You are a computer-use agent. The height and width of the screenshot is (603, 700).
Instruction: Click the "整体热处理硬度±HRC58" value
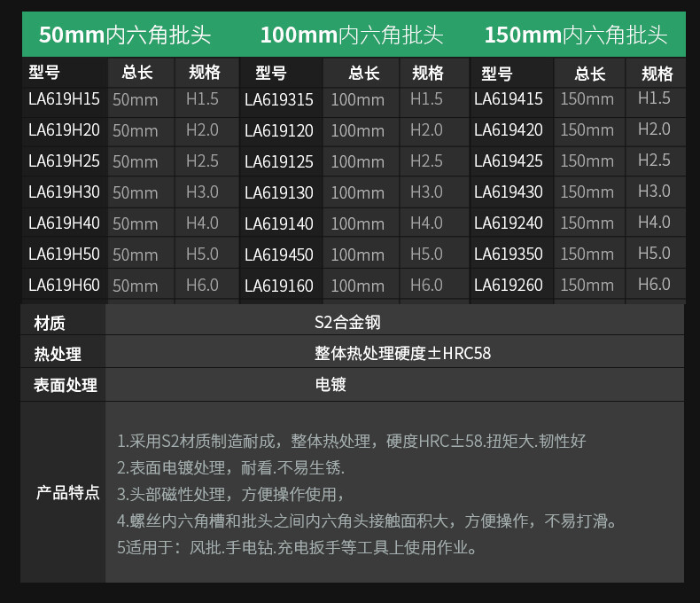[402, 353]
